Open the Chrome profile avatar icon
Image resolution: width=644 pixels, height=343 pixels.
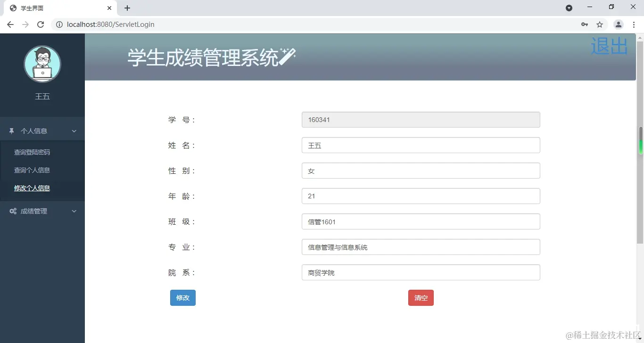(x=619, y=24)
